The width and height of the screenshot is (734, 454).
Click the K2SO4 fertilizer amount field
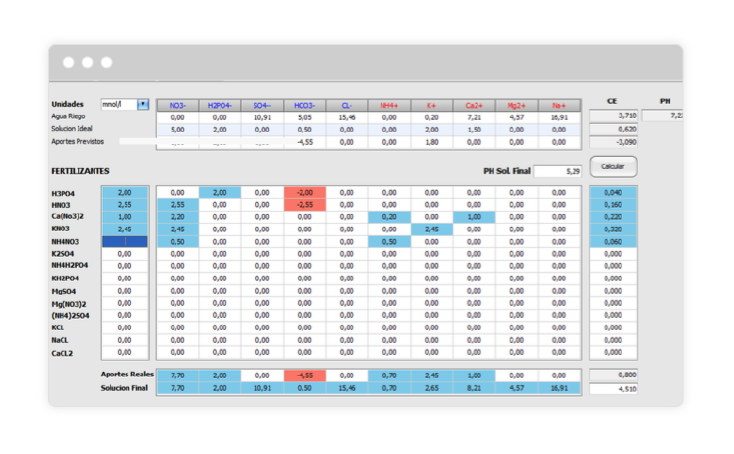[x=125, y=254]
